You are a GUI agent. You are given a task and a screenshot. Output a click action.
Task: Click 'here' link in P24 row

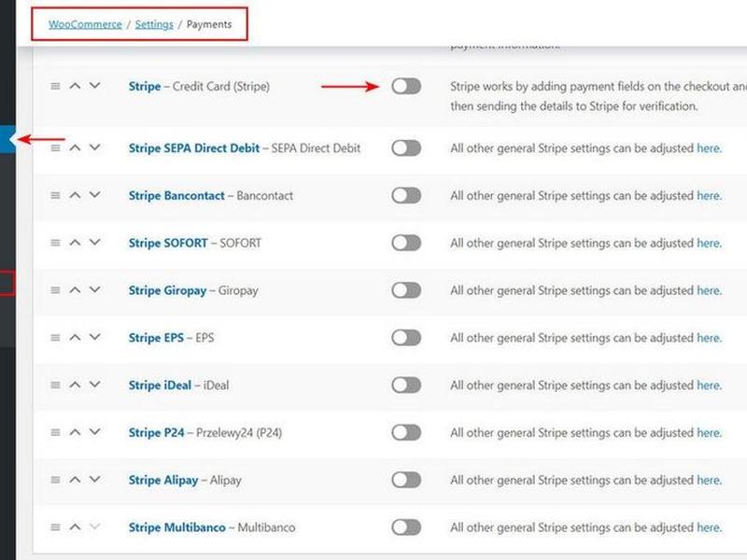point(709,433)
